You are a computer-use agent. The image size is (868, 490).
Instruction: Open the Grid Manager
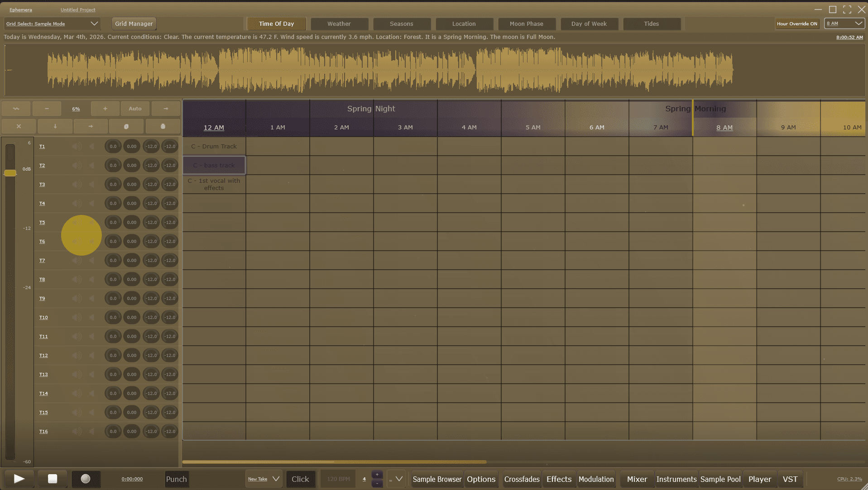click(x=134, y=24)
